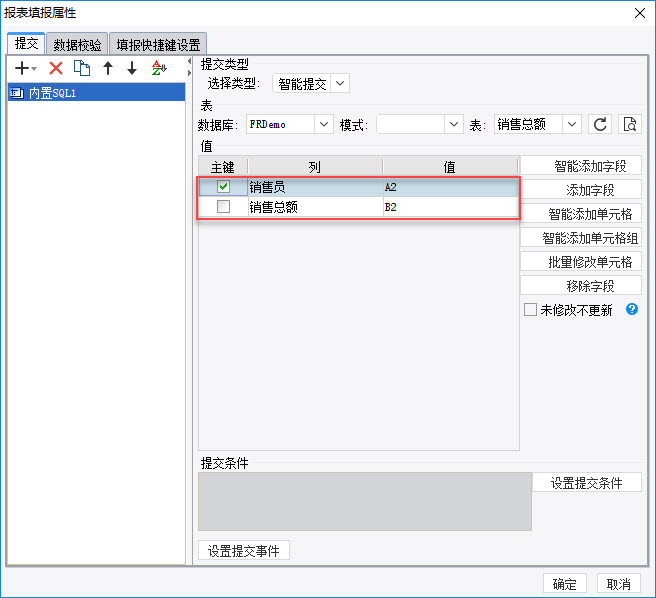
Task: Check primary key for 销售总额 row
Action: tap(223, 206)
